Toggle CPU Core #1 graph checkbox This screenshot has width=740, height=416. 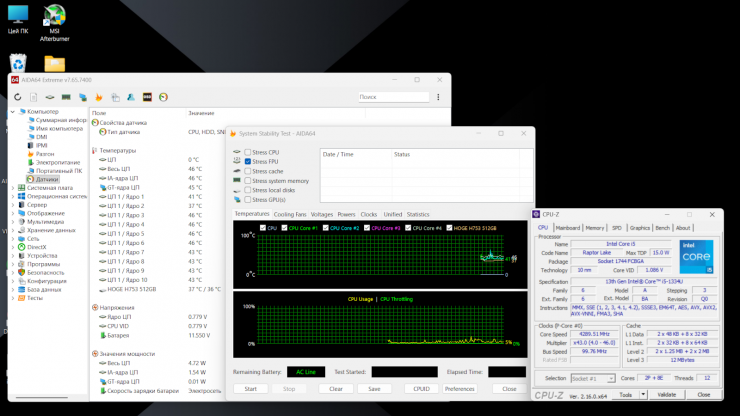(x=283, y=228)
